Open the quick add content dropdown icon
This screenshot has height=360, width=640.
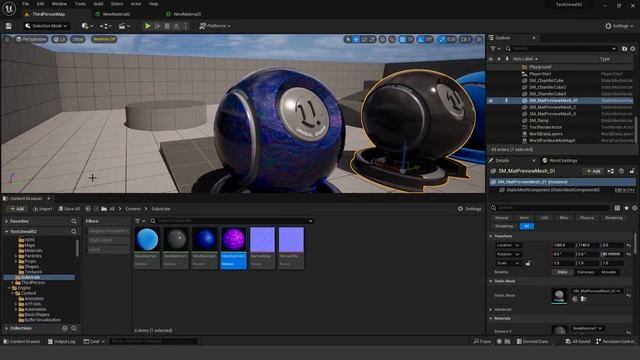[87, 26]
